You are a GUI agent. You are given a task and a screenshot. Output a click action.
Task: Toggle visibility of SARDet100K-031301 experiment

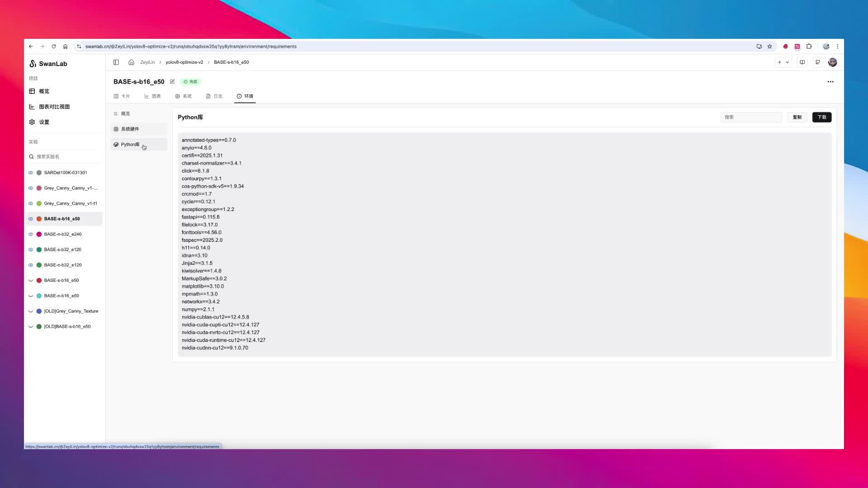pos(31,172)
